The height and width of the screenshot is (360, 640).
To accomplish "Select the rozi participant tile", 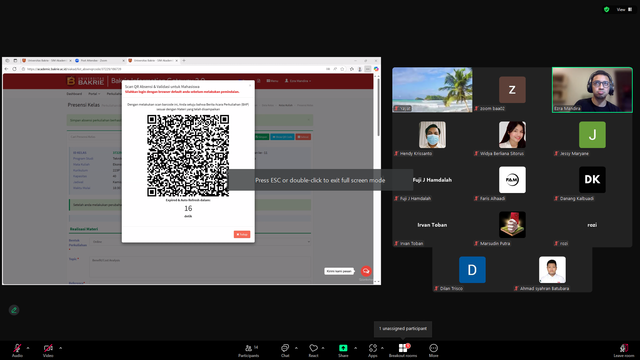I will [592, 225].
